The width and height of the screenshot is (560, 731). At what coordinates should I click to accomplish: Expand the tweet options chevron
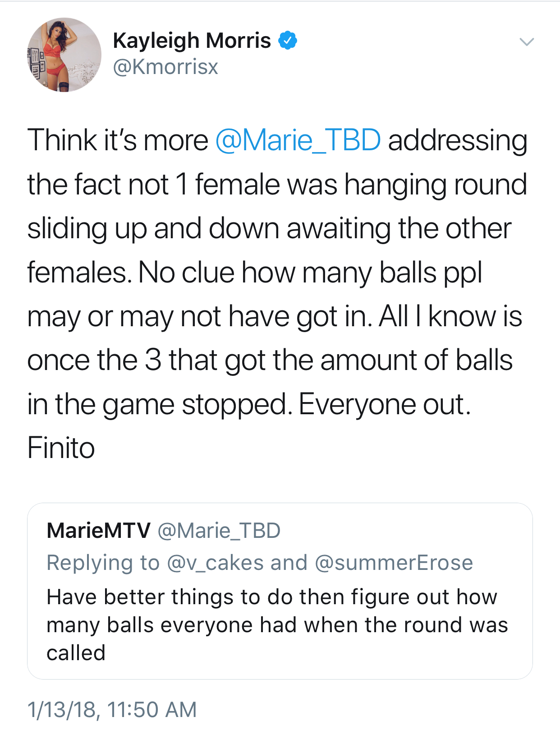[527, 42]
